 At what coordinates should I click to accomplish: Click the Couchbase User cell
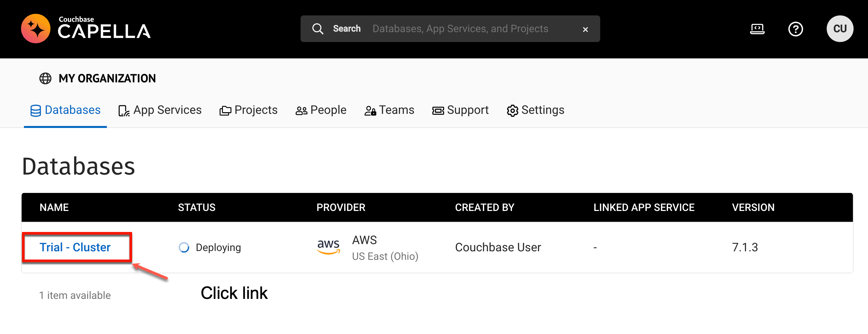tap(498, 247)
